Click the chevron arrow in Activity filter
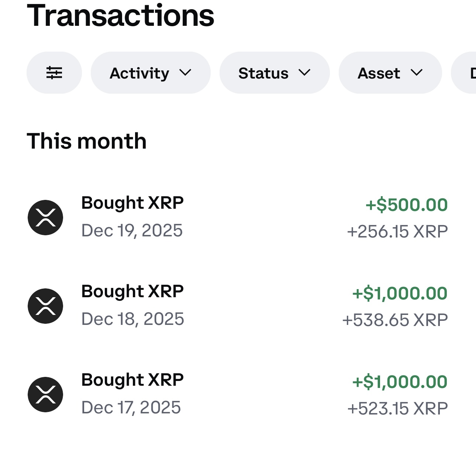This screenshot has height=451, width=476. coord(185,73)
